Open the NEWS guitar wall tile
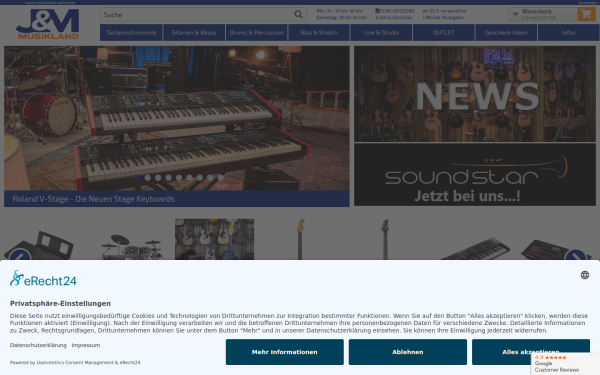 (474, 94)
